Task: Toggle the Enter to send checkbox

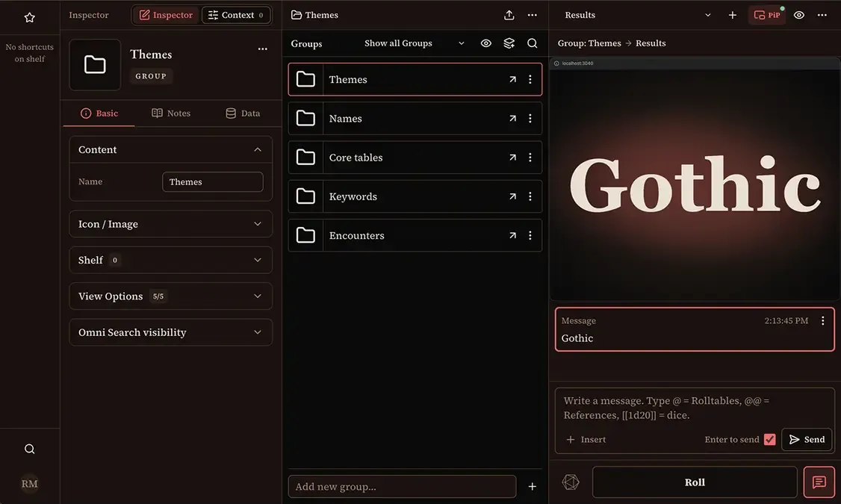Action: tap(769, 439)
